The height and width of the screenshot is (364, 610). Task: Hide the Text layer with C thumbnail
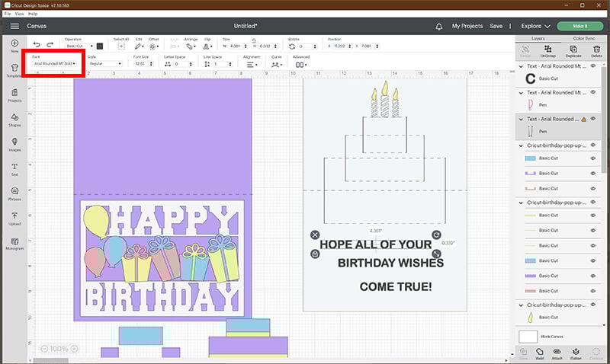(x=593, y=66)
